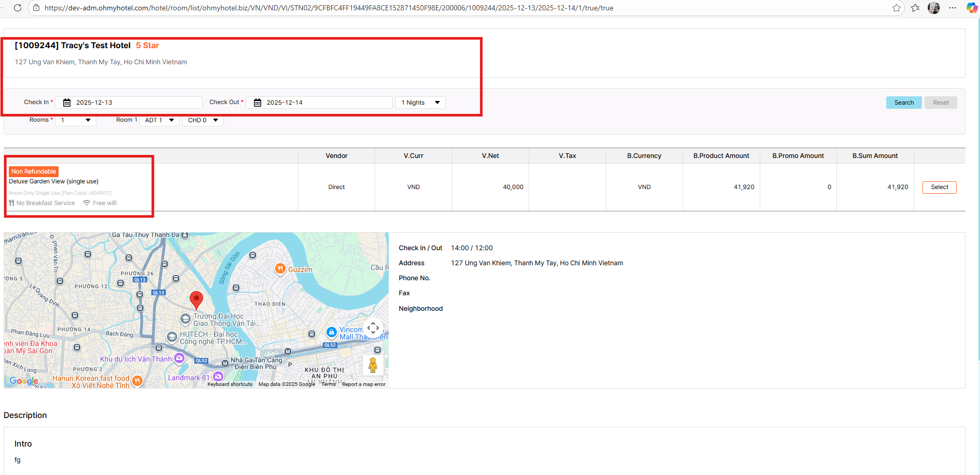The height and width of the screenshot is (475, 980).
Task: Click the Check Out calendar icon
Action: pos(258,103)
